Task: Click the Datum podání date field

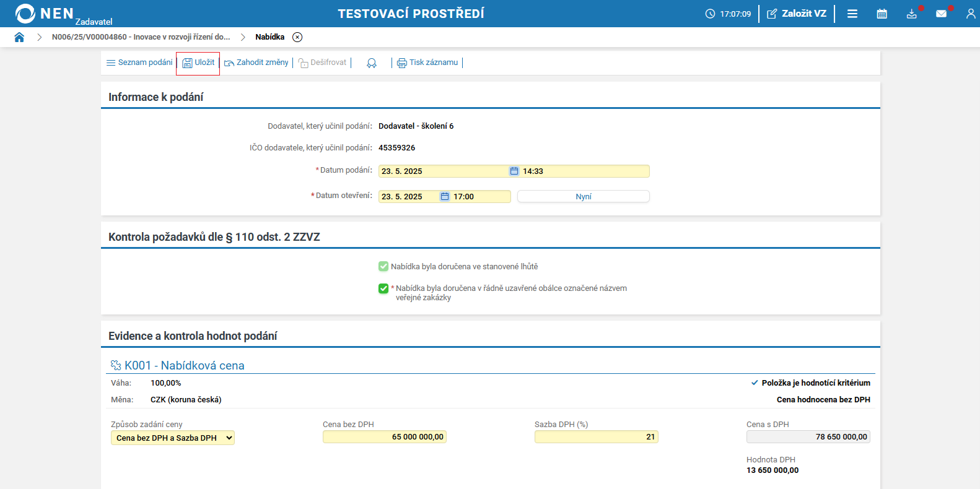Action: click(x=444, y=171)
